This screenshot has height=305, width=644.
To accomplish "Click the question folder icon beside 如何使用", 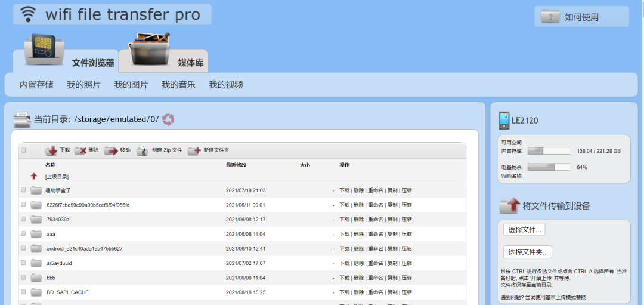I will (550, 17).
